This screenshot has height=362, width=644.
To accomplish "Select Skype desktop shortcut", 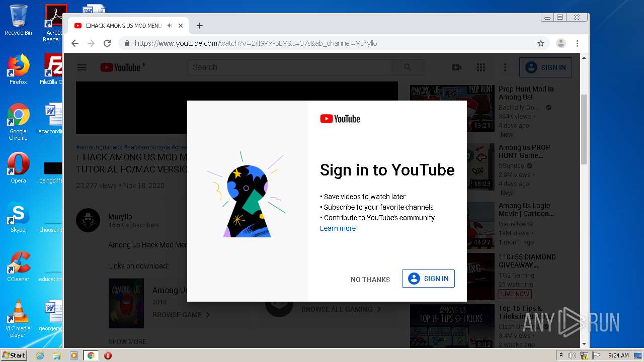I will [18, 217].
